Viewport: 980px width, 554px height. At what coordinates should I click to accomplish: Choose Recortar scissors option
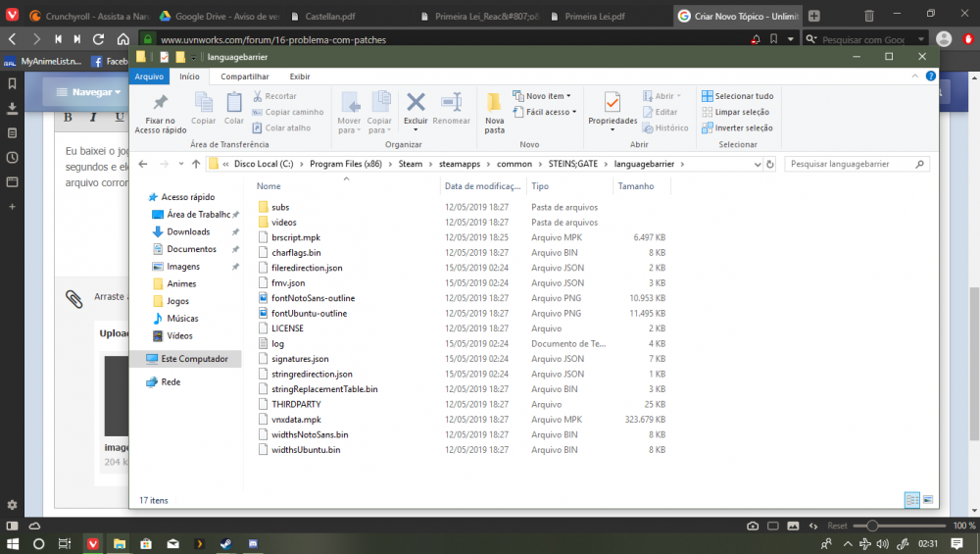[x=274, y=96]
